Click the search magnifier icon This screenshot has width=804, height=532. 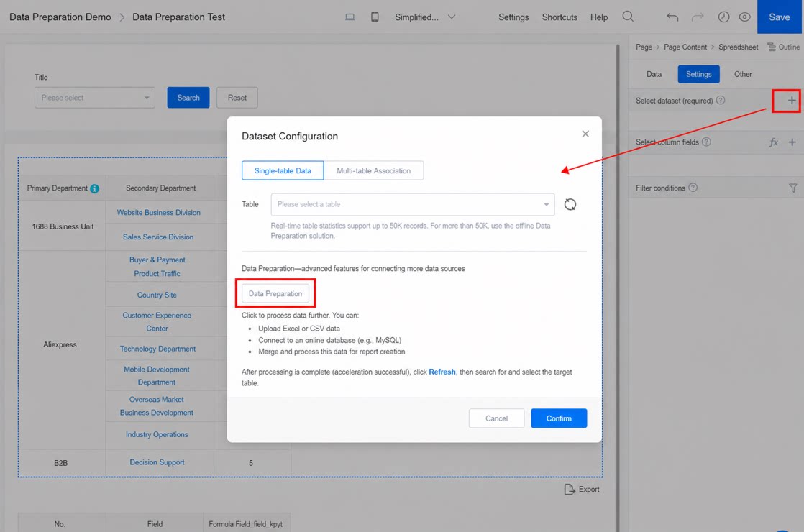tap(628, 17)
